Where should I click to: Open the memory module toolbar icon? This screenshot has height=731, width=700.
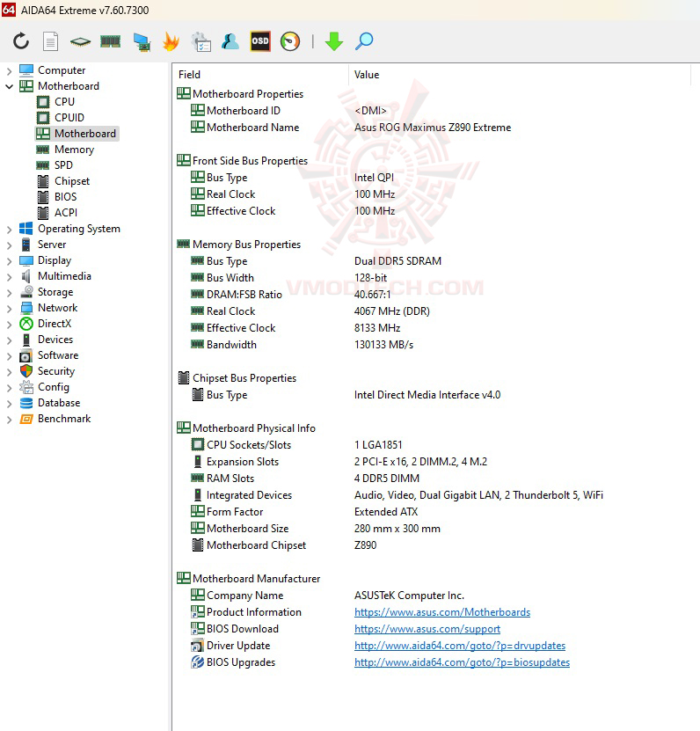(x=111, y=41)
